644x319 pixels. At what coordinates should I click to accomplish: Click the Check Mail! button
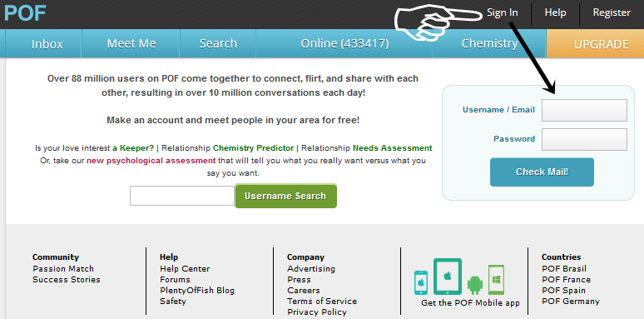[542, 172]
